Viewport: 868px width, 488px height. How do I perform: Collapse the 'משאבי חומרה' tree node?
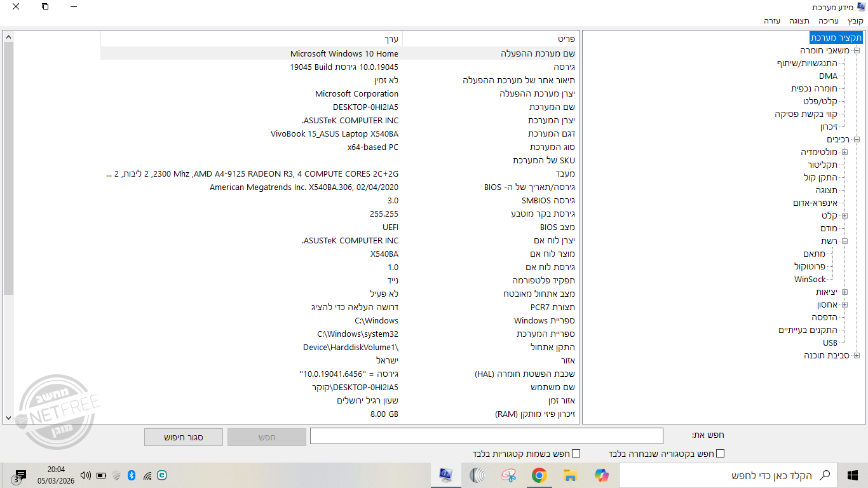tap(856, 50)
